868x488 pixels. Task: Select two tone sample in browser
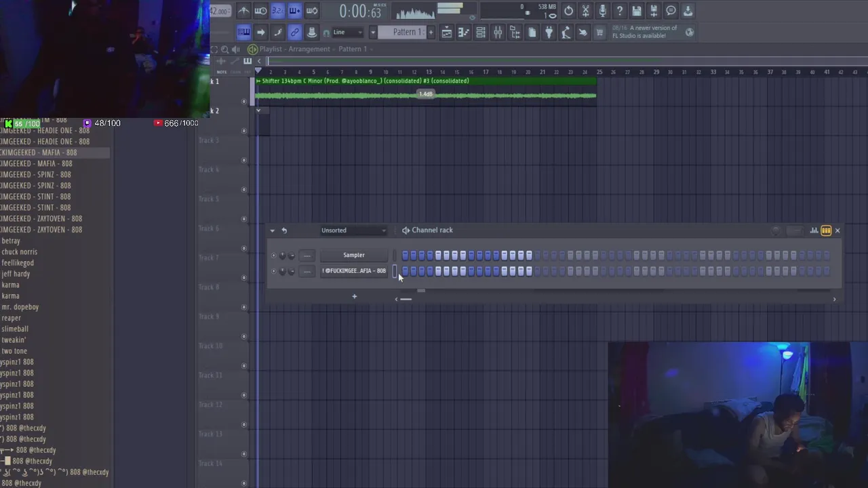[14, 351]
